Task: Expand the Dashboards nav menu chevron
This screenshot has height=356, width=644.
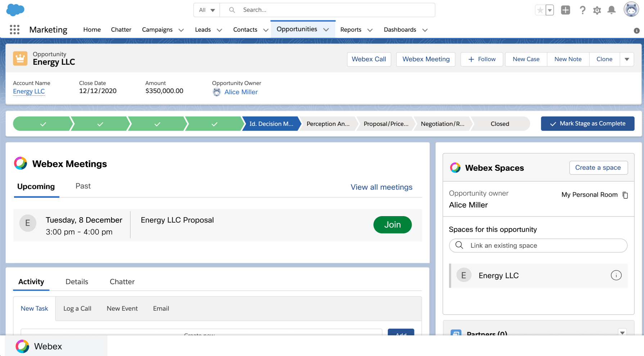Action: pos(425,30)
